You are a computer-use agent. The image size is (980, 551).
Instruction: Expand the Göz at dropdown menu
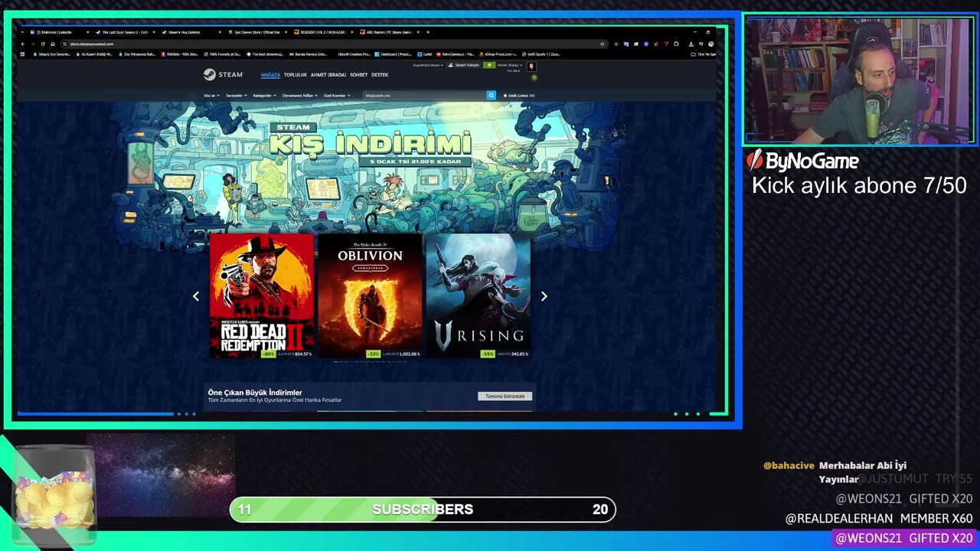tap(211, 96)
